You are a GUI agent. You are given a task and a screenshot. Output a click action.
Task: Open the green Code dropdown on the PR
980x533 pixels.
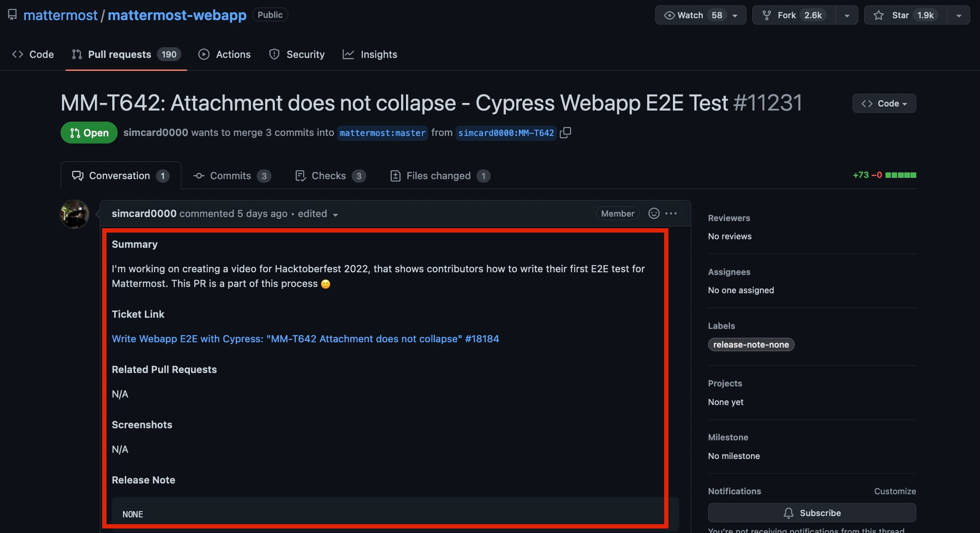tap(884, 103)
